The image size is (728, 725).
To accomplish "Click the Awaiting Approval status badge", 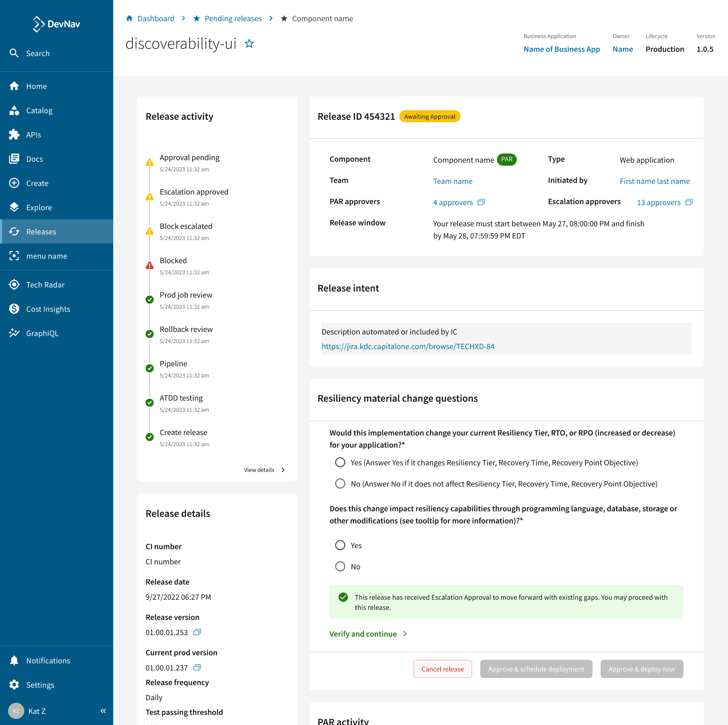I will coord(430,116).
